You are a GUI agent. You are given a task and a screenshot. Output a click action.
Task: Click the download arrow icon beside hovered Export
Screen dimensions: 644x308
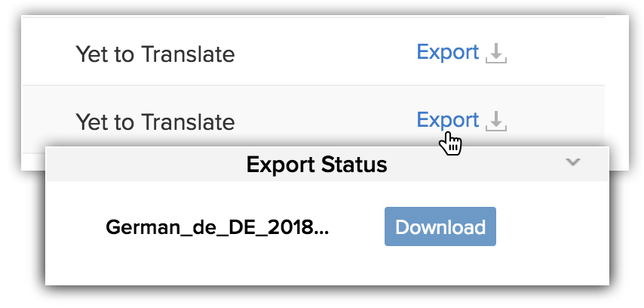pyautogui.click(x=496, y=121)
